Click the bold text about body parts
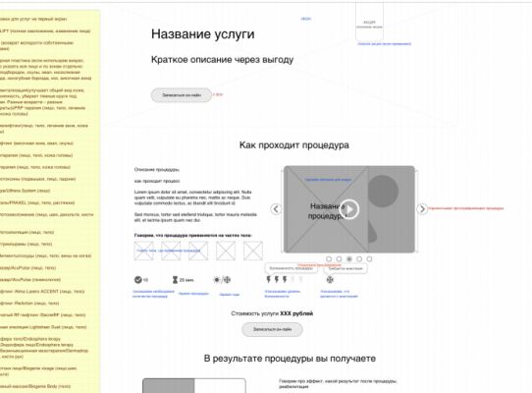This screenshot has width=532, height=393. [193, 235]
